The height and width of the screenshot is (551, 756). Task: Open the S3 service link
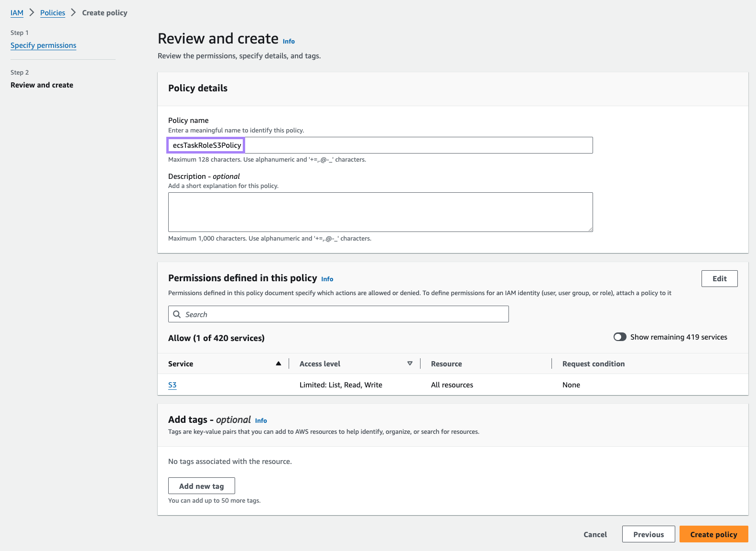tap(173, 385)
